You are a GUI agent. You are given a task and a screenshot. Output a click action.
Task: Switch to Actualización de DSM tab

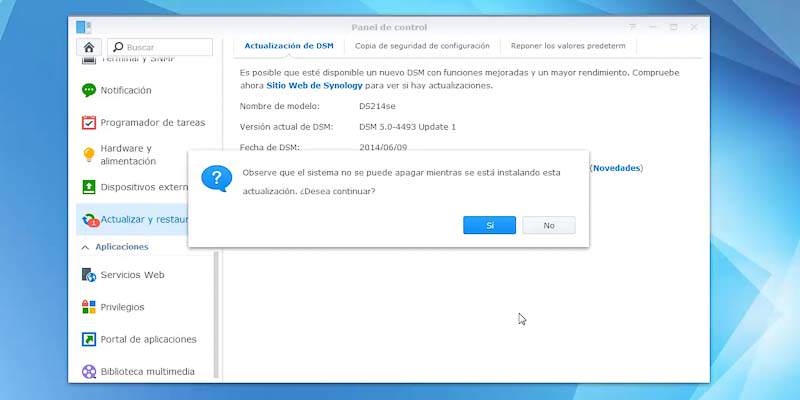(x=289, y=46)
